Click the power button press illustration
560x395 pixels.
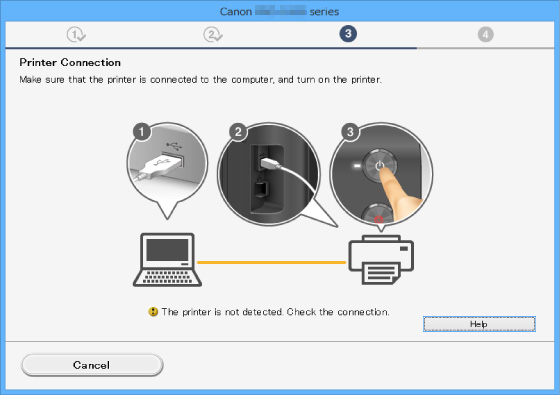[x=381, y=175]
